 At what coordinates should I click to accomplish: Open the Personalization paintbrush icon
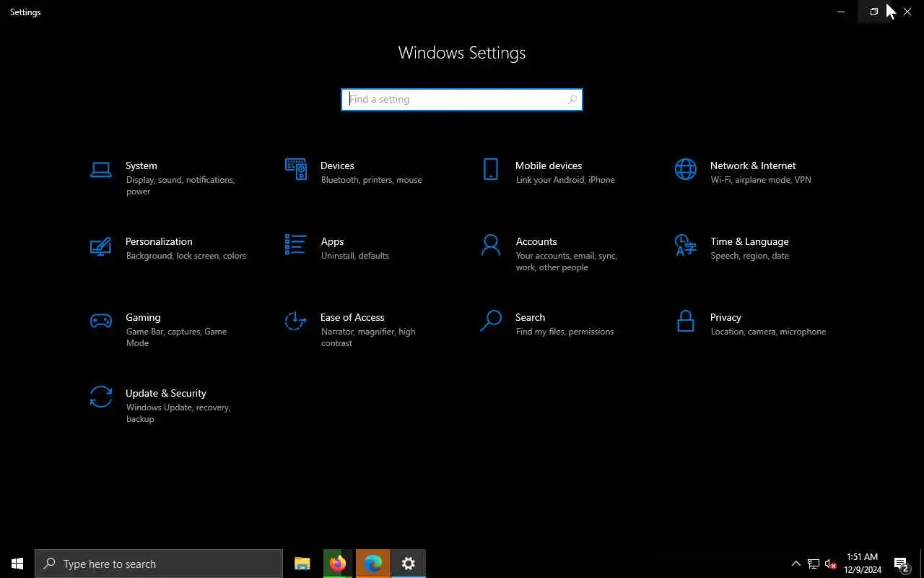(101, 246)
